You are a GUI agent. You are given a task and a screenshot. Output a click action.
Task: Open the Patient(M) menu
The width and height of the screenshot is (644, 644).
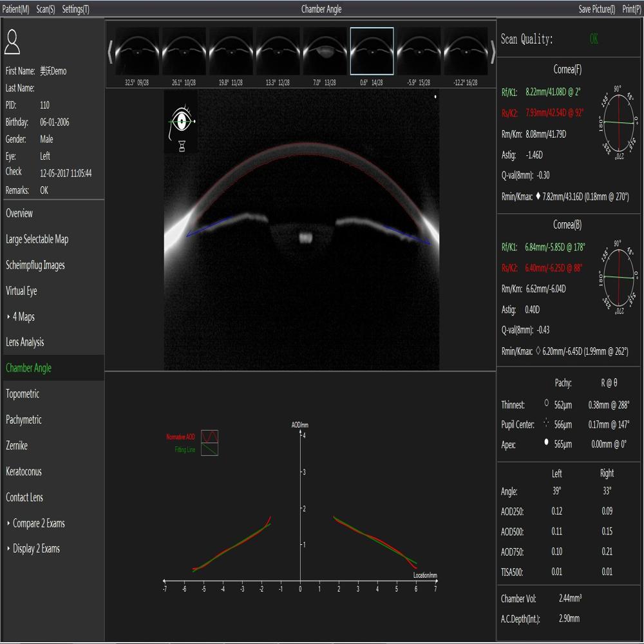point(15,9)
